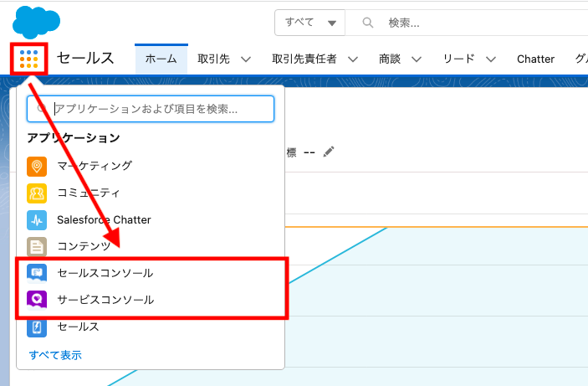The height and width of the screenshot is (386, 588).
Task: Open the App Launcher grid icon
Action: (29, 59)
